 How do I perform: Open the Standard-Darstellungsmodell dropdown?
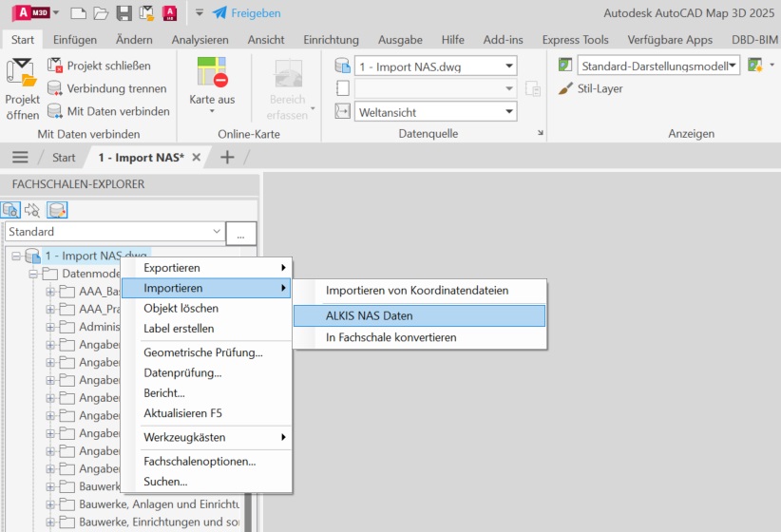(733, 66)
